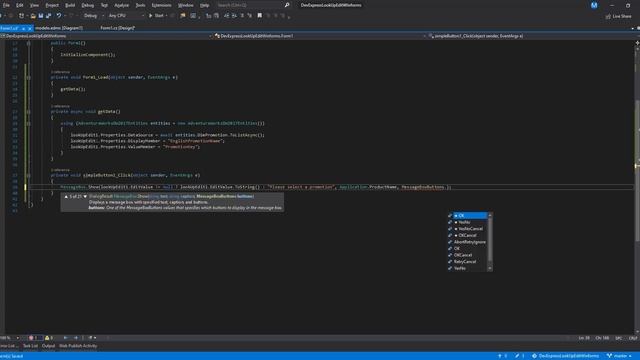Collapse the Form1() constructor outline

29,43
